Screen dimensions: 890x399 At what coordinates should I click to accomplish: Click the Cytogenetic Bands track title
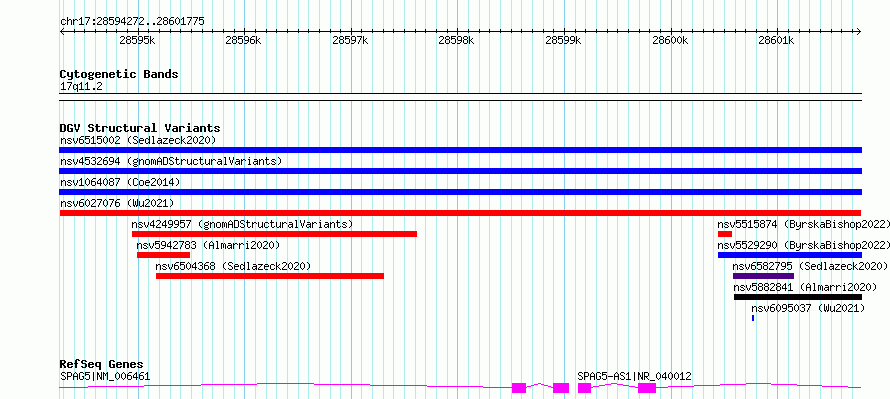tap(119, 74)
